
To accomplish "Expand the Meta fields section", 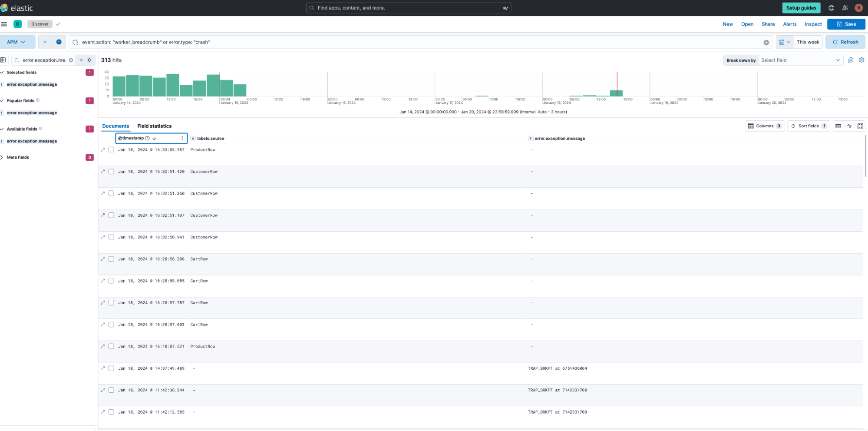I will coord(18,157).
